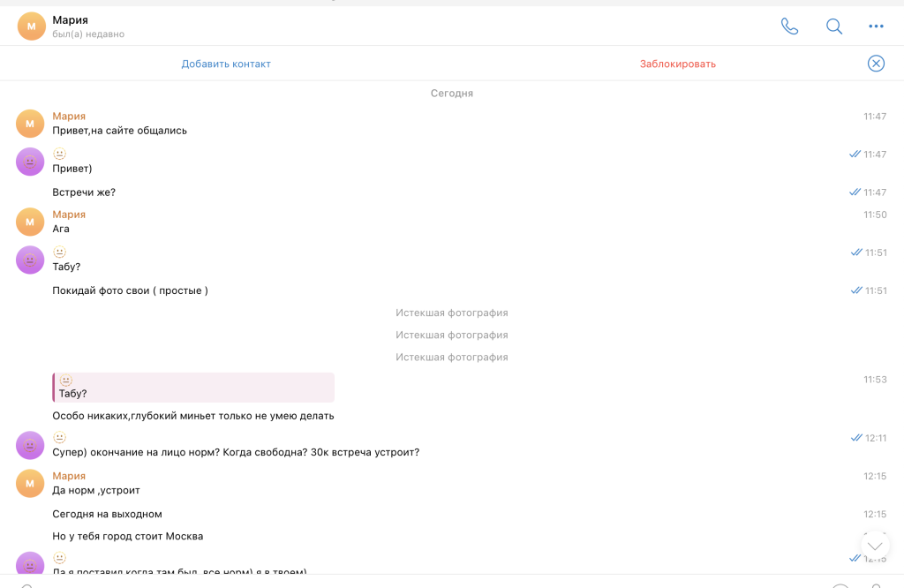
Task: Open the middle "Истекшая фотография" message
Action: click(451, 335)
